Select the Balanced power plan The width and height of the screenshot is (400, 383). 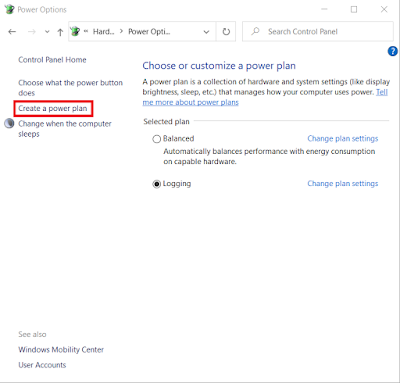click(156, 139)
